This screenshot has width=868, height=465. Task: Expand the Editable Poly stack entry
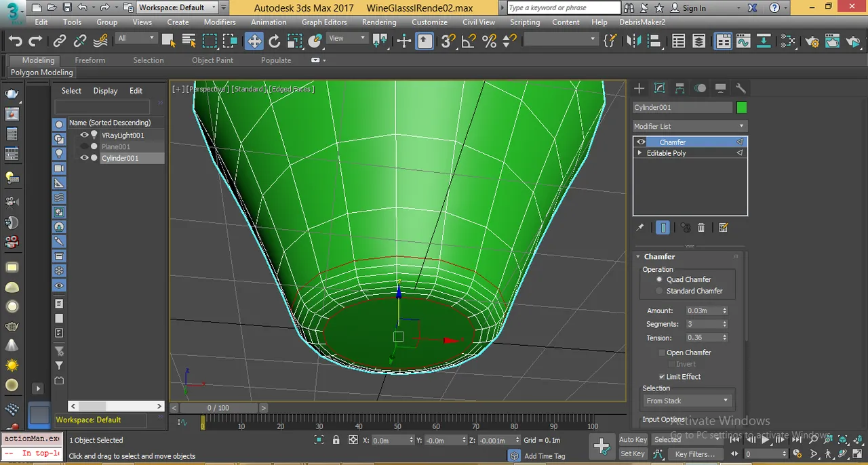[x=639, y=153]
